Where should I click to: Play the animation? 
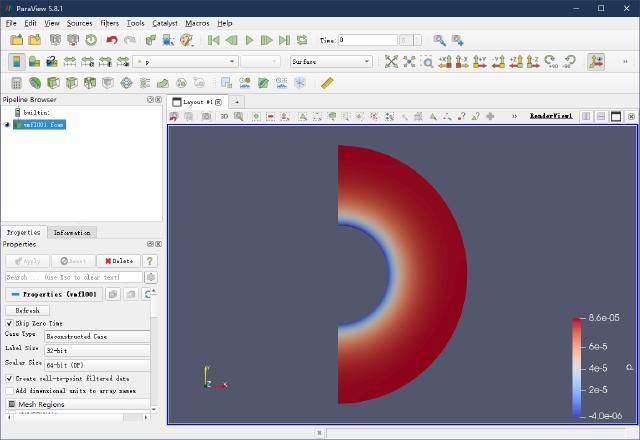249,40
